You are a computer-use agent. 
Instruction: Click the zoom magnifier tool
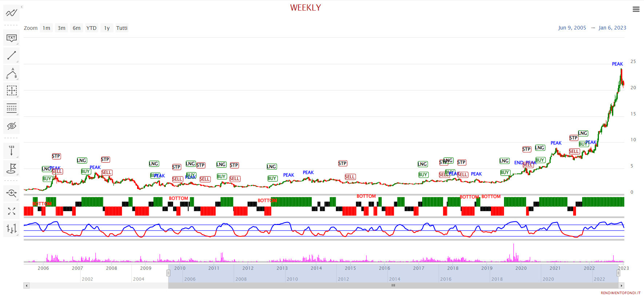[11, 193]
